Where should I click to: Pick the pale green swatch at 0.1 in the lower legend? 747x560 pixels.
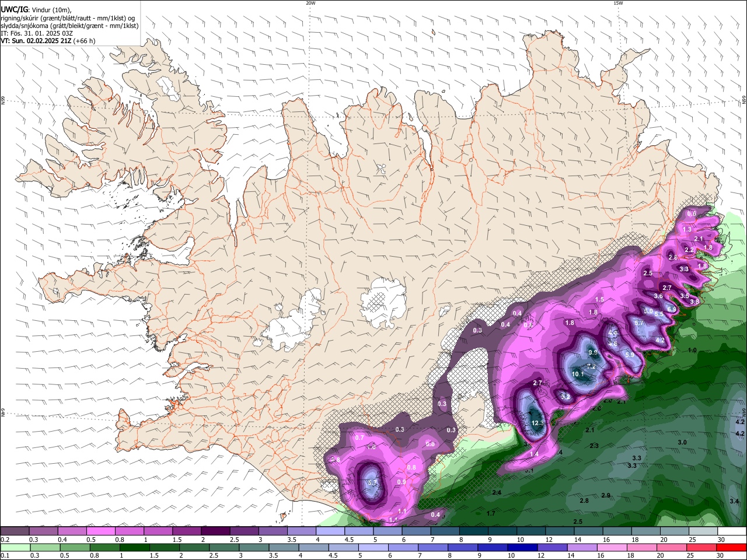coord(15,547)
